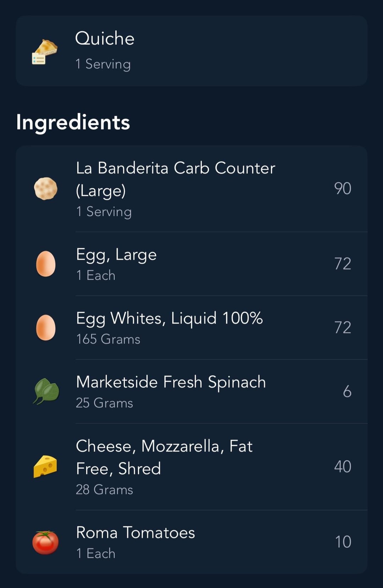Open Cheese, Mozzarella, Fat Free entry

191,467
